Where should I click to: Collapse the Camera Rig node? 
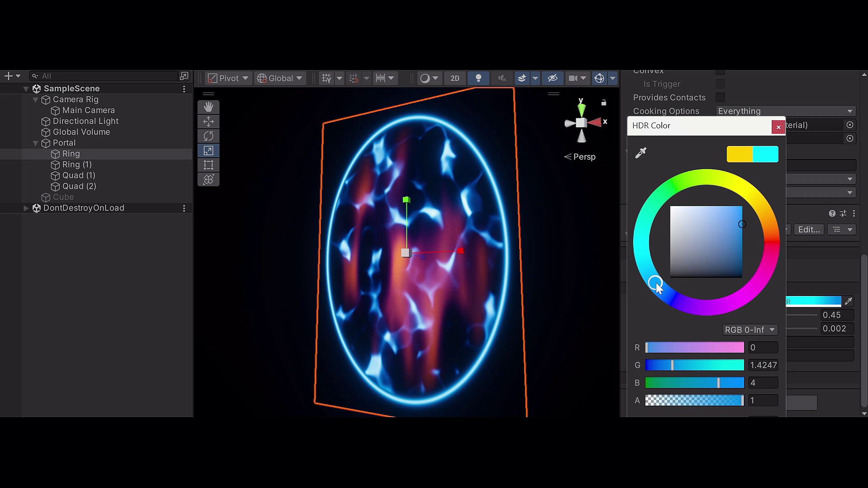[35, 100]
